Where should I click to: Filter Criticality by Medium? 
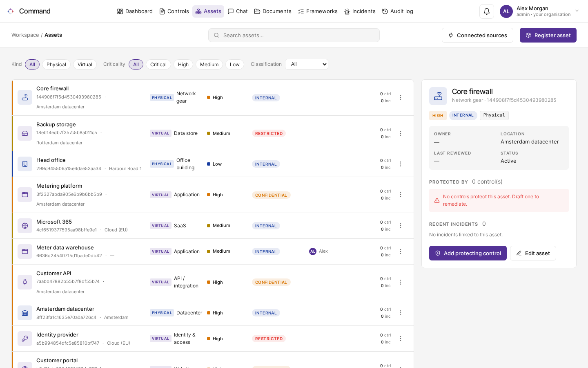(x=209, y=65)
